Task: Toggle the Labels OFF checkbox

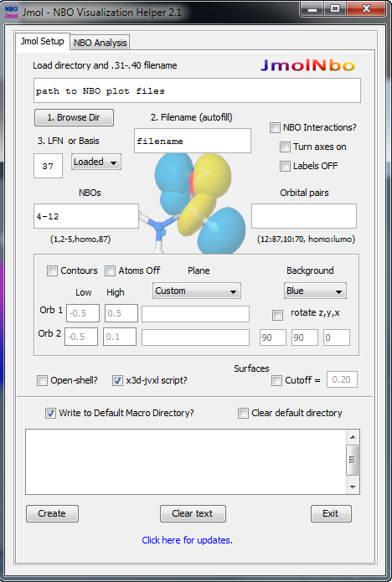Action: pyautogui.click(x=285, y=167)
